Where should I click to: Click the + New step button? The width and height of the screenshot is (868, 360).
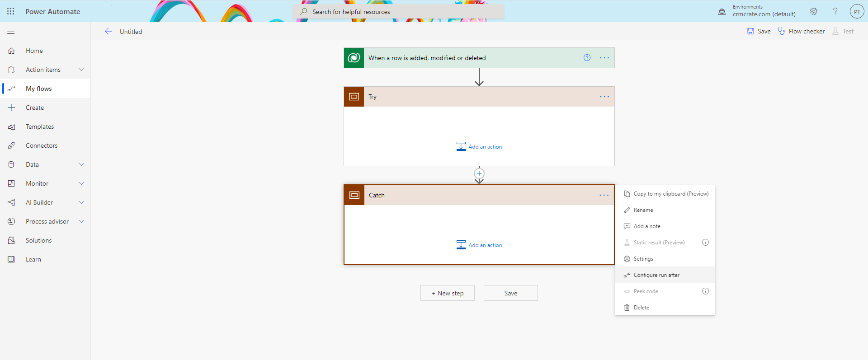click(x=448, y=293)
